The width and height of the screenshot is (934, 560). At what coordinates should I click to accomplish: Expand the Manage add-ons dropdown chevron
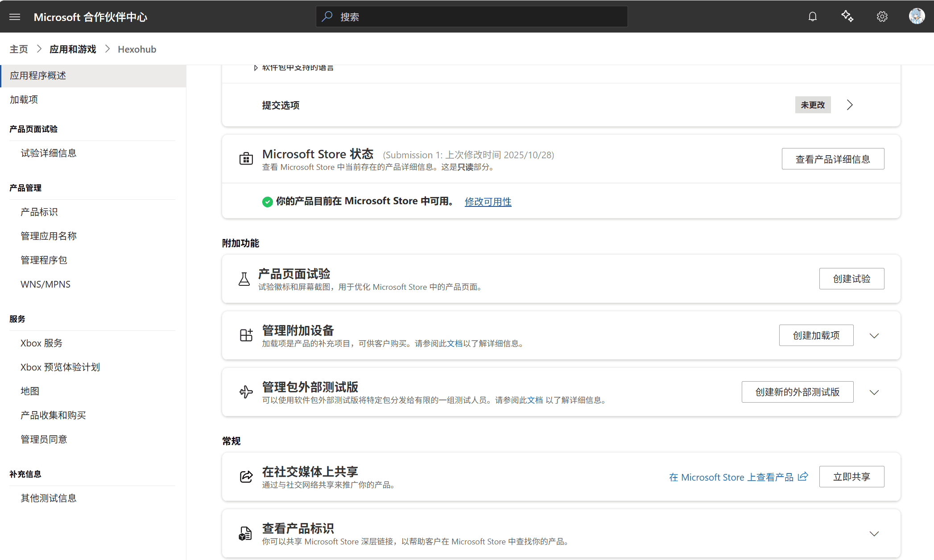point(874,336)
